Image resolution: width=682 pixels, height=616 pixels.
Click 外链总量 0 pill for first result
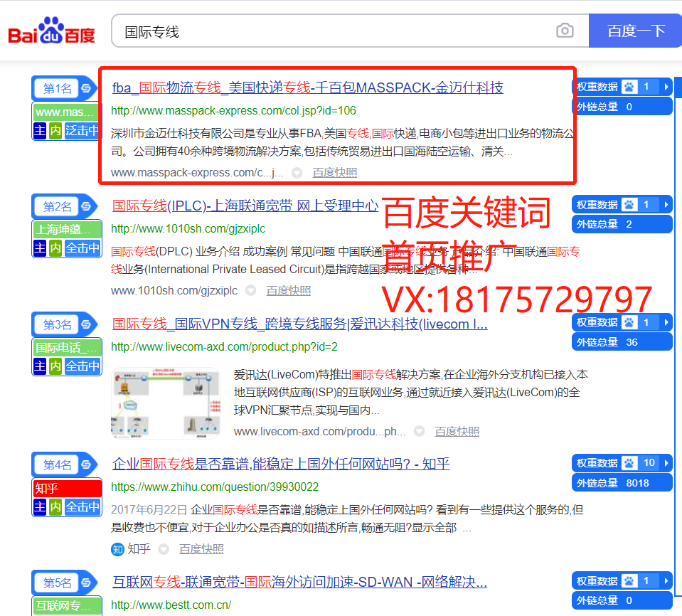[622, 107]
